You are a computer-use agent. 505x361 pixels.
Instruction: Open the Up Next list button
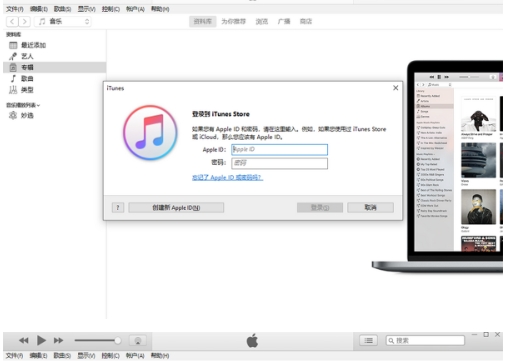coord(368,340)
